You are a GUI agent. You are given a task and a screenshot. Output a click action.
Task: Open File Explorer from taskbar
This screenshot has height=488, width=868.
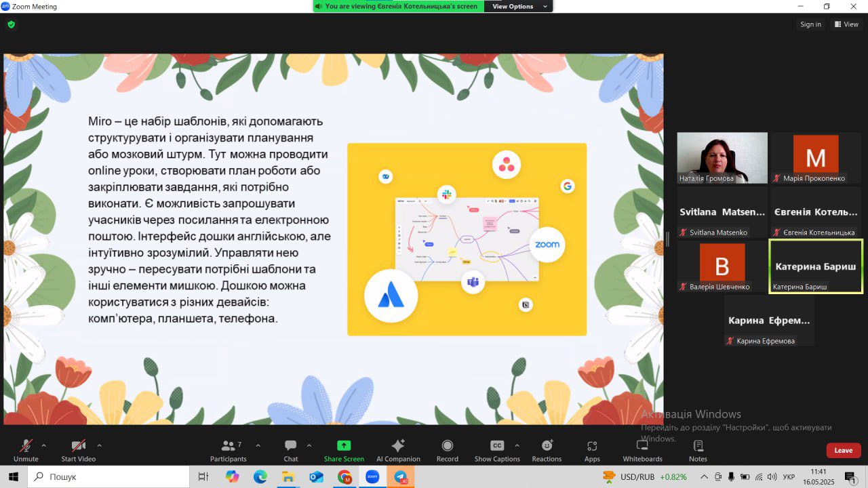click(x=288, y=476)
